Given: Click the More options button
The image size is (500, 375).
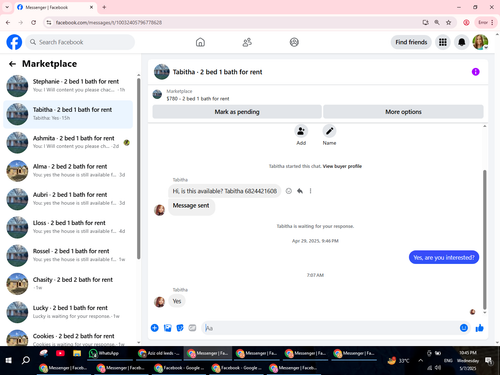Looking at the screenshot, I should pos(403,112).
